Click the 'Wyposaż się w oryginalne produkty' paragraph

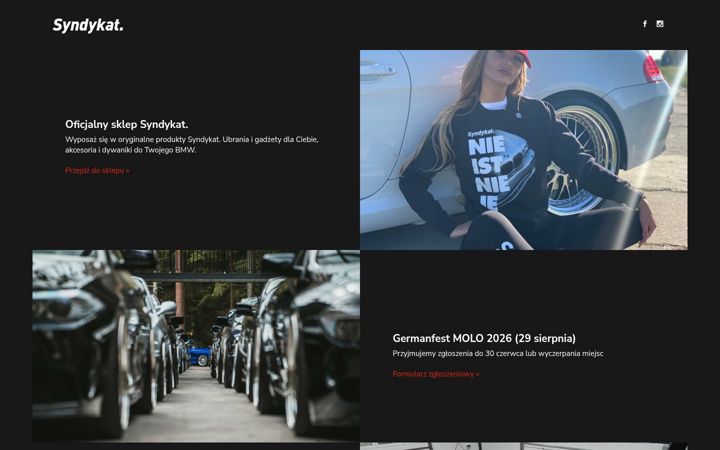tap(191, 145)
